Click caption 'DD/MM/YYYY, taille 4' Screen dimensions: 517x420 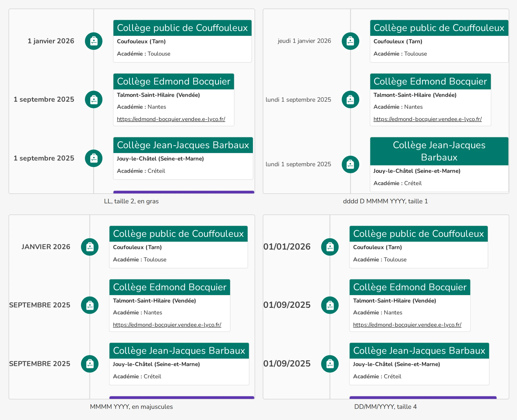pyautogui.click(x=385, y=407)
